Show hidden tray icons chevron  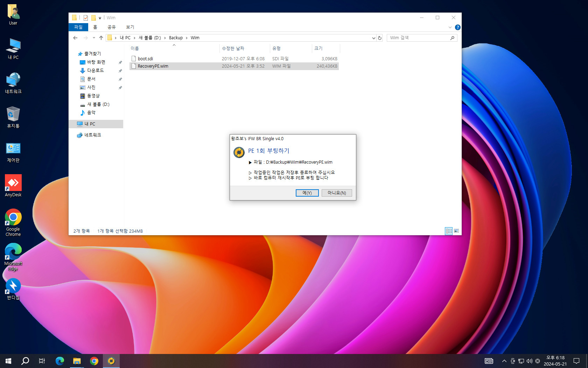[504, 361]
